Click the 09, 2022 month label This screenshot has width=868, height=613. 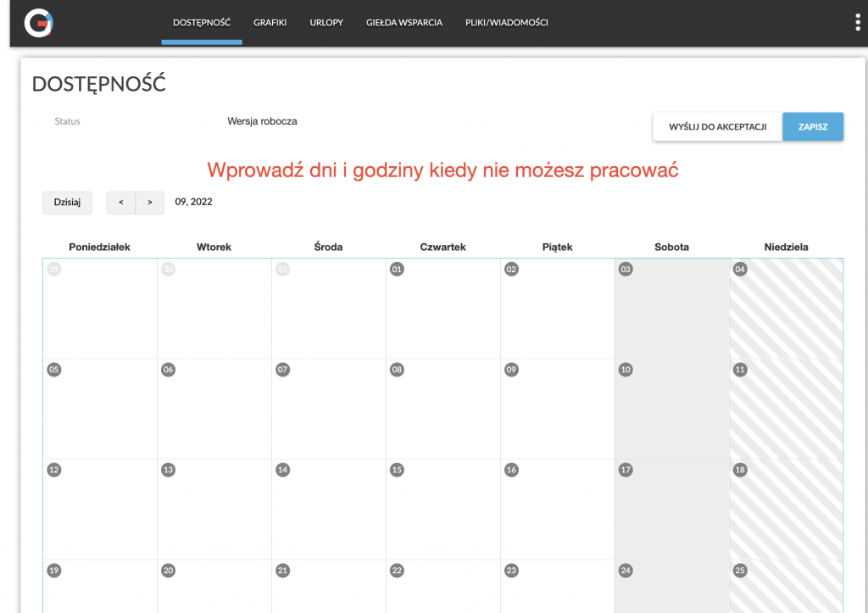(x=193, y=202)
